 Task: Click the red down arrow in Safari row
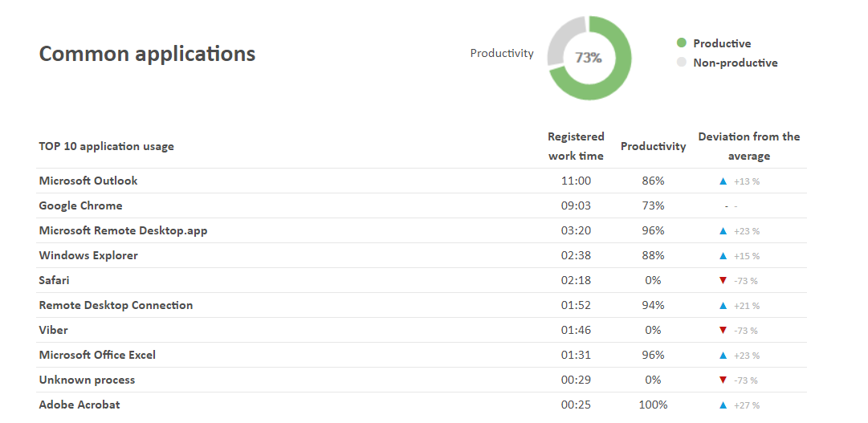[x=723, y=281]
